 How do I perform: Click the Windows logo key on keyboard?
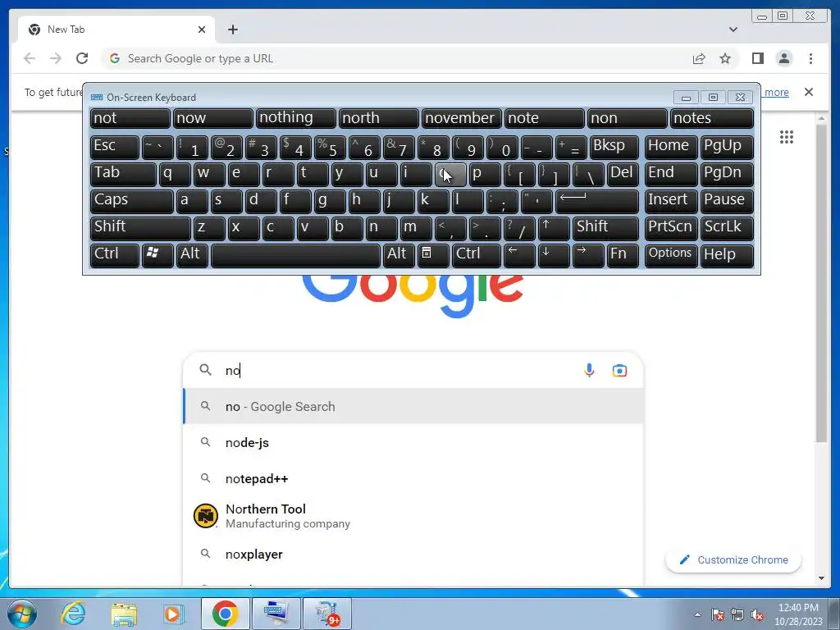[157, 255]
